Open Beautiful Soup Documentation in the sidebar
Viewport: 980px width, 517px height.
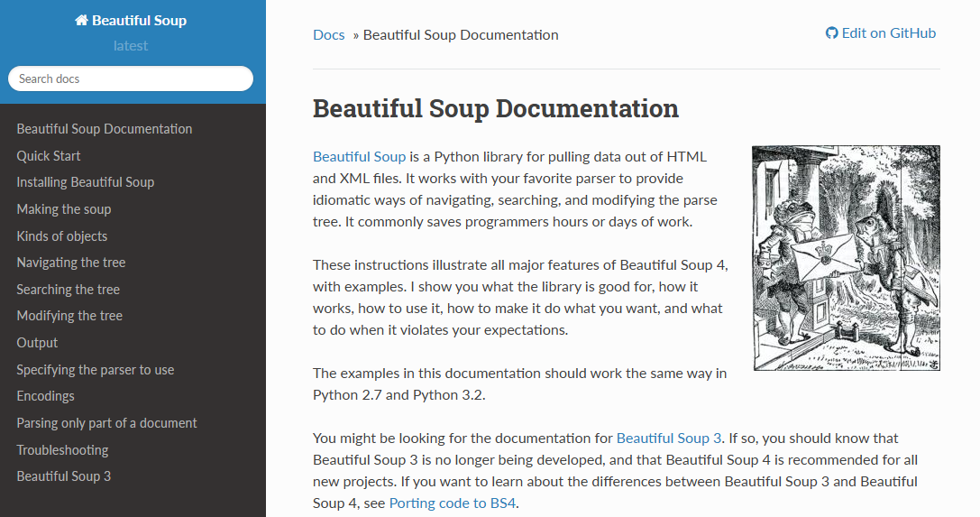pyautogui.click(x=105, y=129)
